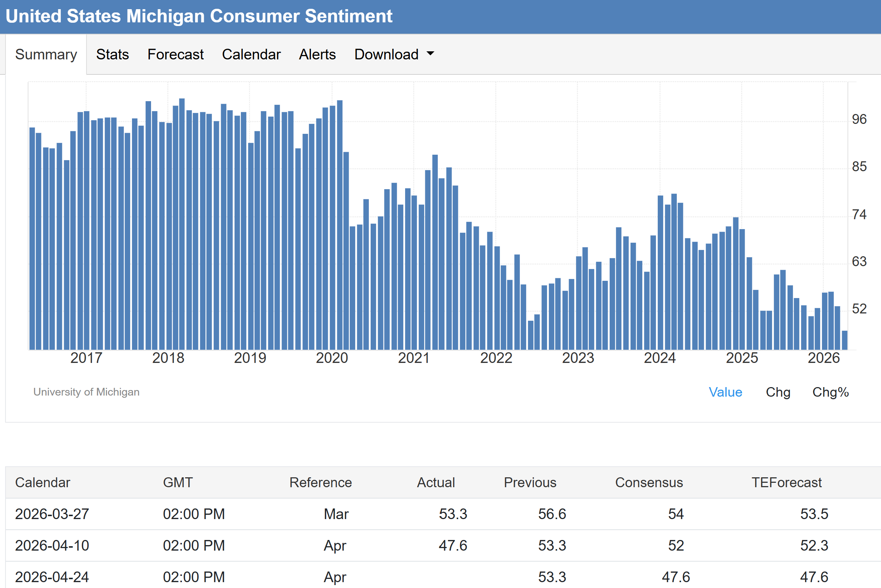Click the last bar in the chart
This screenshot has height=588, width=881.
tap(844, 340)
